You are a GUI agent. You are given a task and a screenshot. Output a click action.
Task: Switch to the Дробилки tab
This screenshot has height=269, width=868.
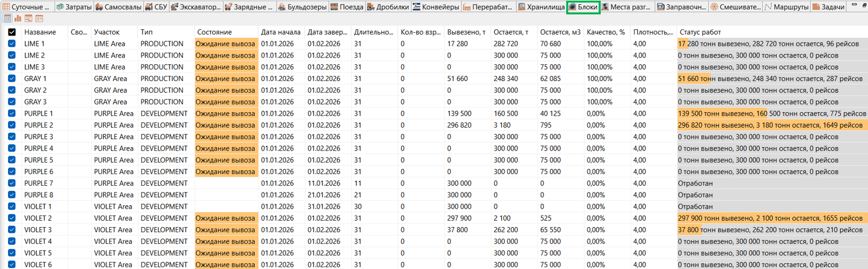click(389, 7)
